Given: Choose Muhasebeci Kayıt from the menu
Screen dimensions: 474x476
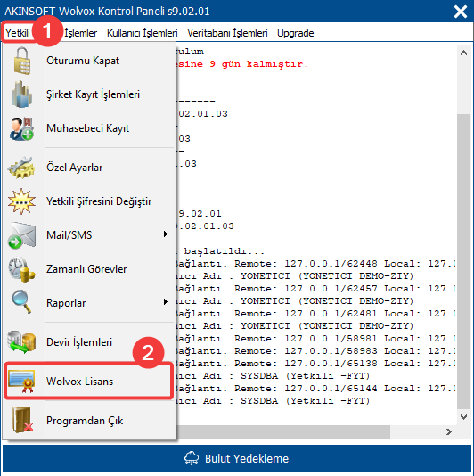Looking at the screenshot, I should pos(89,128).
